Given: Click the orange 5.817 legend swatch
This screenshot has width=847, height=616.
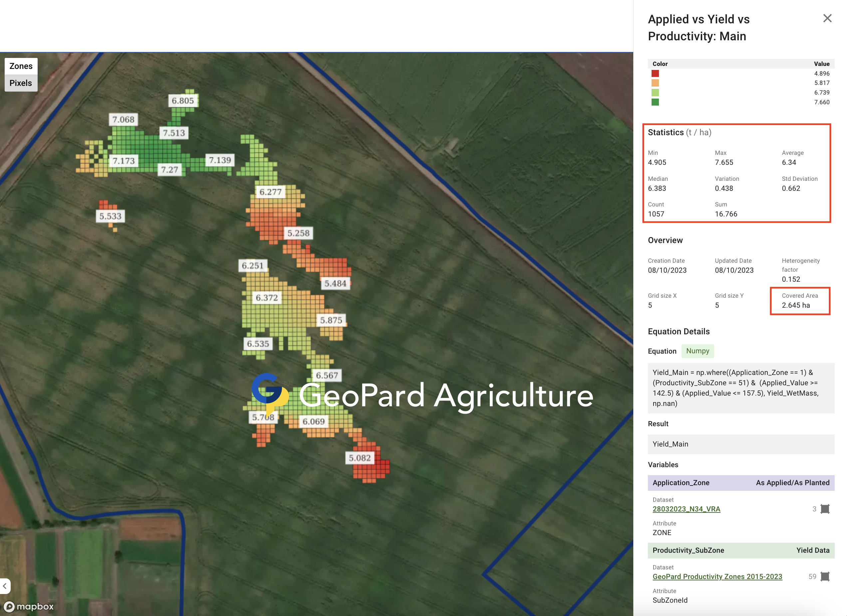Looking at the screenshot, I should [655, 83].
